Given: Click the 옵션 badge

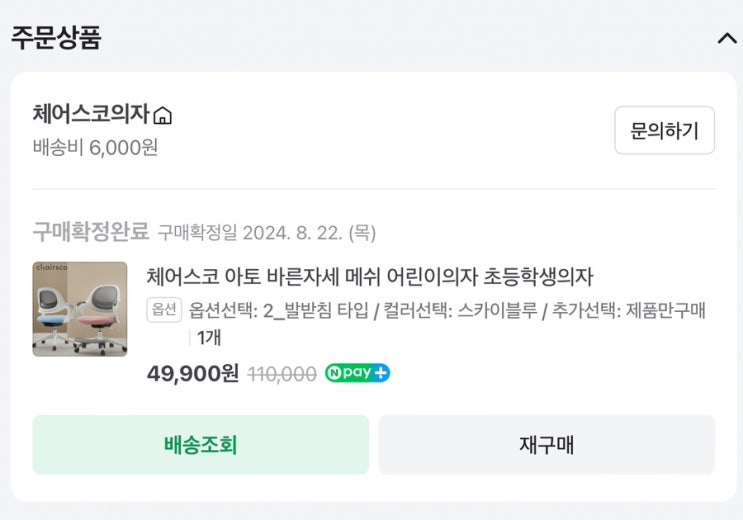Looking at the screenshot, I should (x=164, y=310).
